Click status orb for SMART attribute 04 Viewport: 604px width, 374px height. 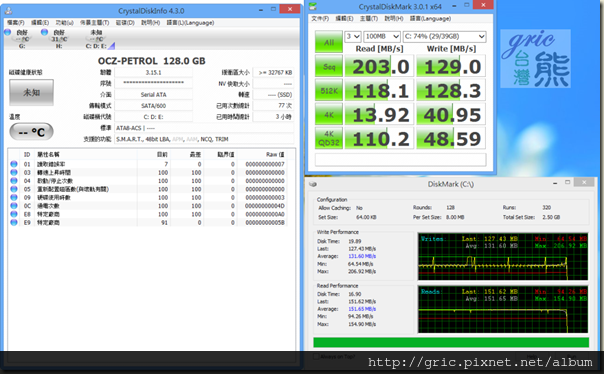tap(14, 181)
